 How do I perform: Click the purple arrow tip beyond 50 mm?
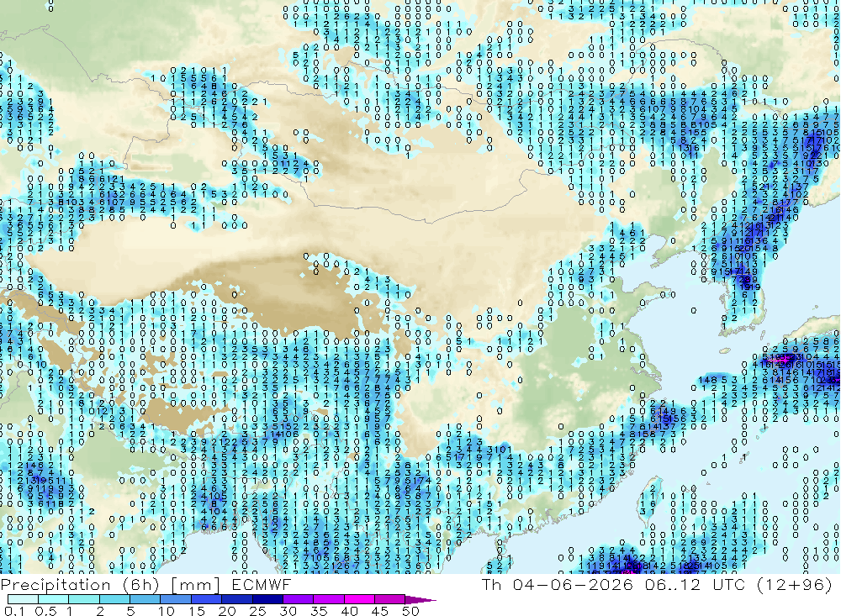coord(420,600)
